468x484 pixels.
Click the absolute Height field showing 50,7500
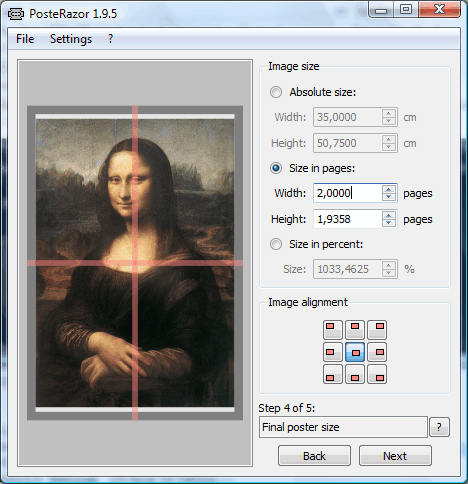pyautogui.click(x=348, y=143)
